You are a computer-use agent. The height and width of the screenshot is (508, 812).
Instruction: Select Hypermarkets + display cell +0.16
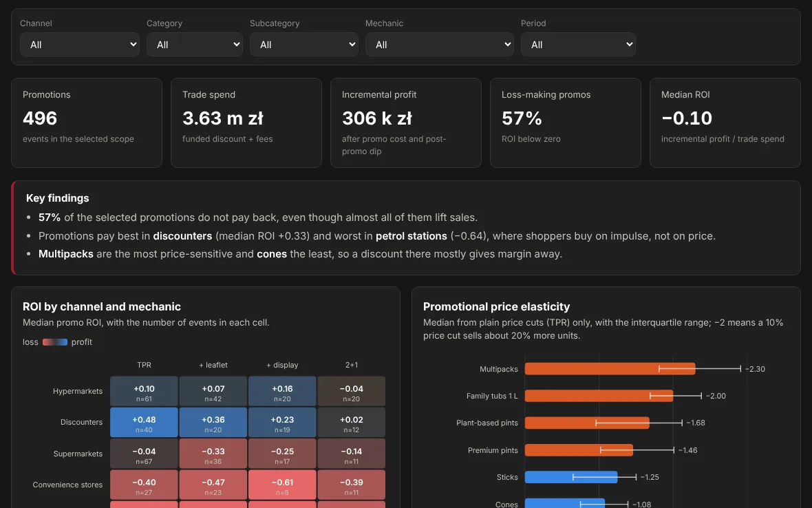[x=282, y=391]
